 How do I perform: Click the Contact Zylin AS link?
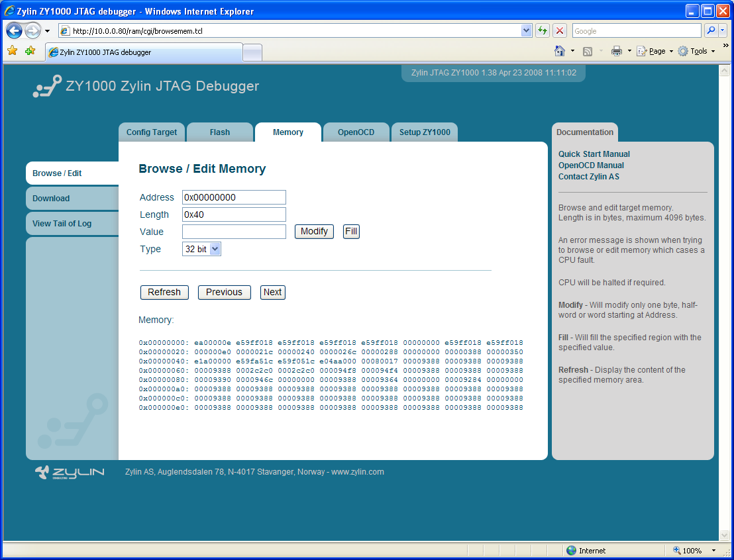588,176
